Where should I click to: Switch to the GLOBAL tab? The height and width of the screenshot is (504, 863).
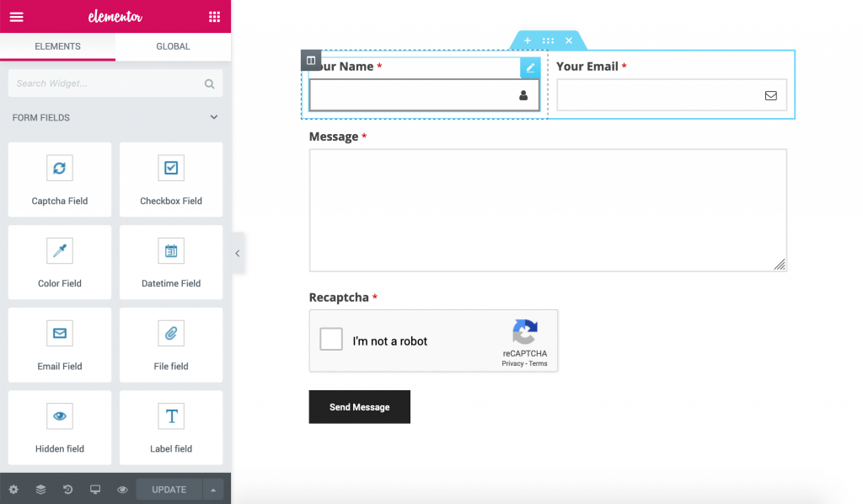point(173,48)
